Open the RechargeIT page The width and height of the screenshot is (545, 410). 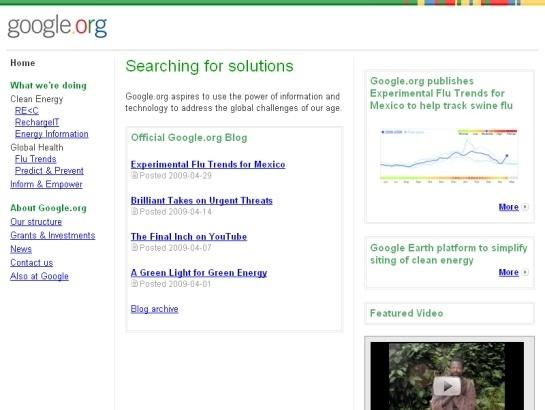tap(37, 122)
